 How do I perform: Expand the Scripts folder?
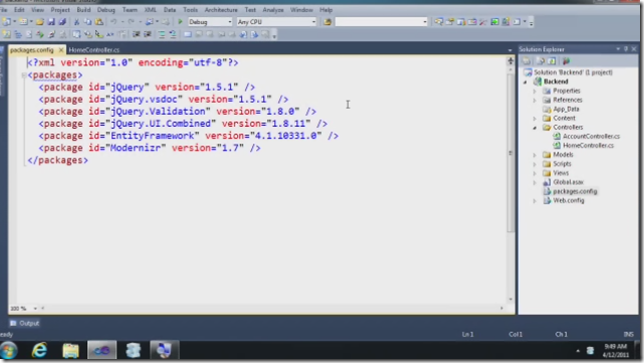coord(535,164)
